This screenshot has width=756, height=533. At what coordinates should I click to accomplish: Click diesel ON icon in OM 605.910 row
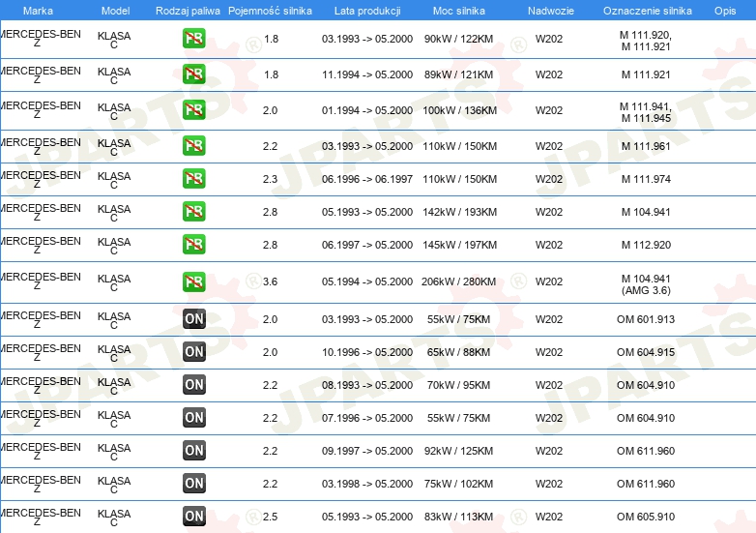coord(193,516)
